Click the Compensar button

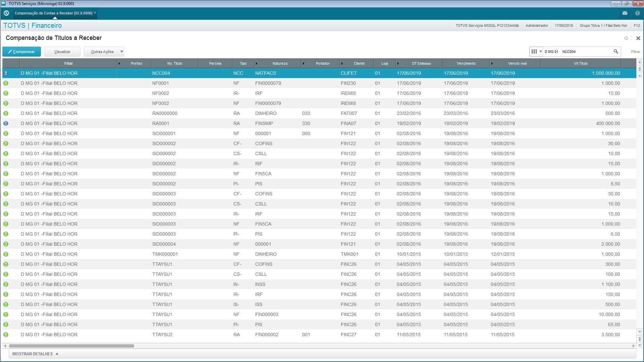point(21,52)
